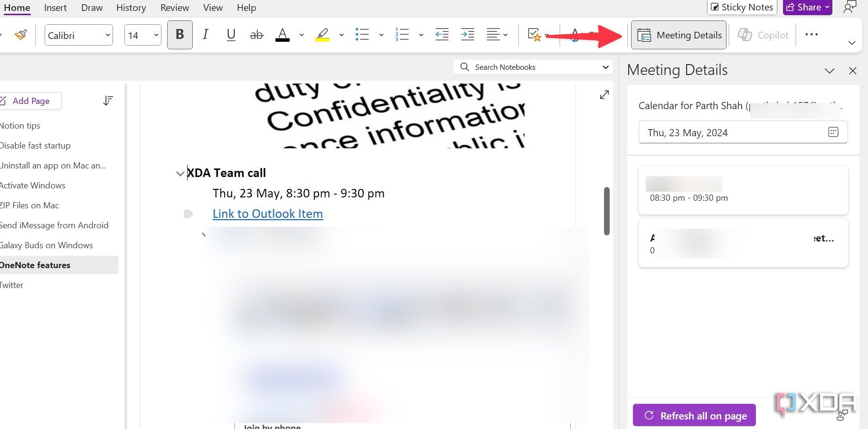Click the full page expand arrows icon
The height and width of the screenshot is (429, 868).
604,95
